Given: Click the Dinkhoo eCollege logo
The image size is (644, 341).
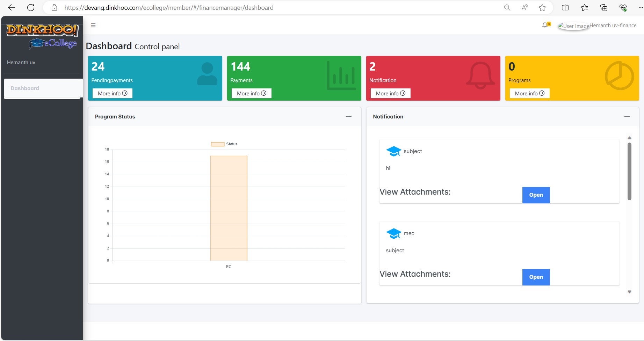Looking at the screenshot, I should coord(42,36).
